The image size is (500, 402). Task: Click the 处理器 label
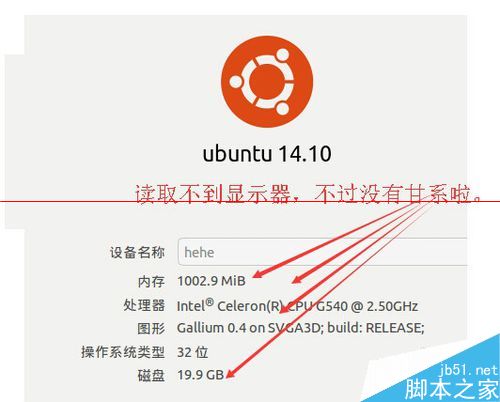click(144, 305)
